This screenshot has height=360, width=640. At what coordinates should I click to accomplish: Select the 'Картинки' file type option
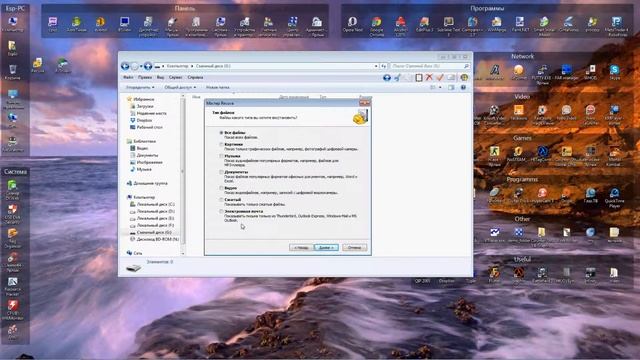coord(231,144)
